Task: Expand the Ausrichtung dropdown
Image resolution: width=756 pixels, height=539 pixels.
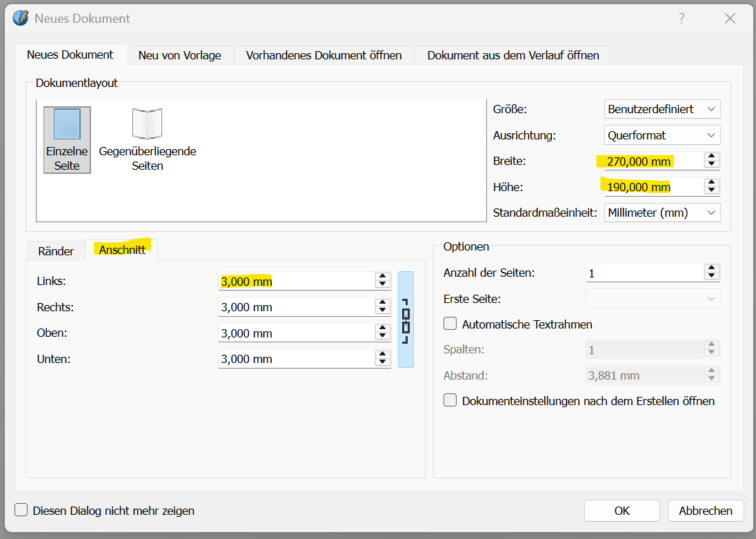Action: coord(661,135)
